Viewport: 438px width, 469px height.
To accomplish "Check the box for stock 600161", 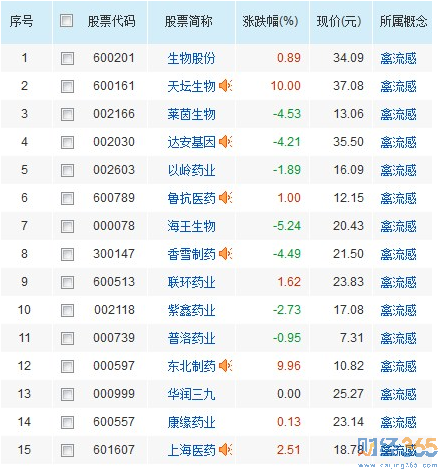I will (67, 86).
